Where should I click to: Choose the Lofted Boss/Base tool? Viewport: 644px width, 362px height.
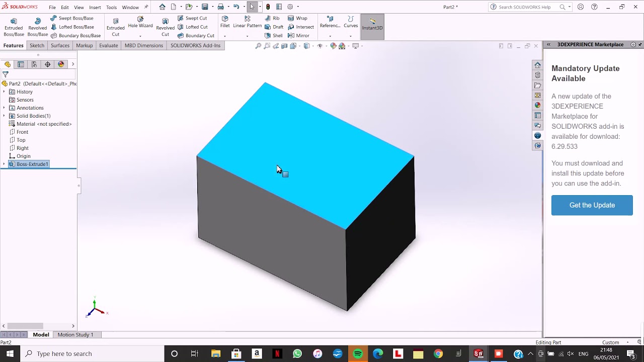(72, 27)
